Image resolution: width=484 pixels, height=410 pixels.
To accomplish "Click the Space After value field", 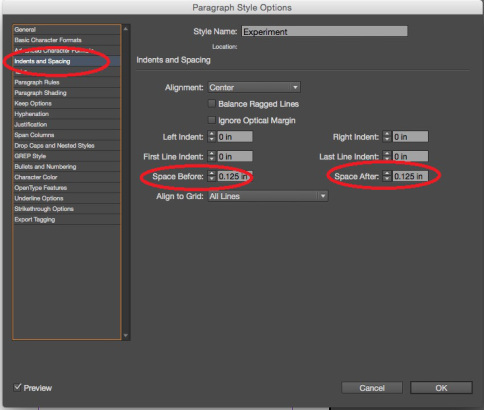I will [410, 176].
